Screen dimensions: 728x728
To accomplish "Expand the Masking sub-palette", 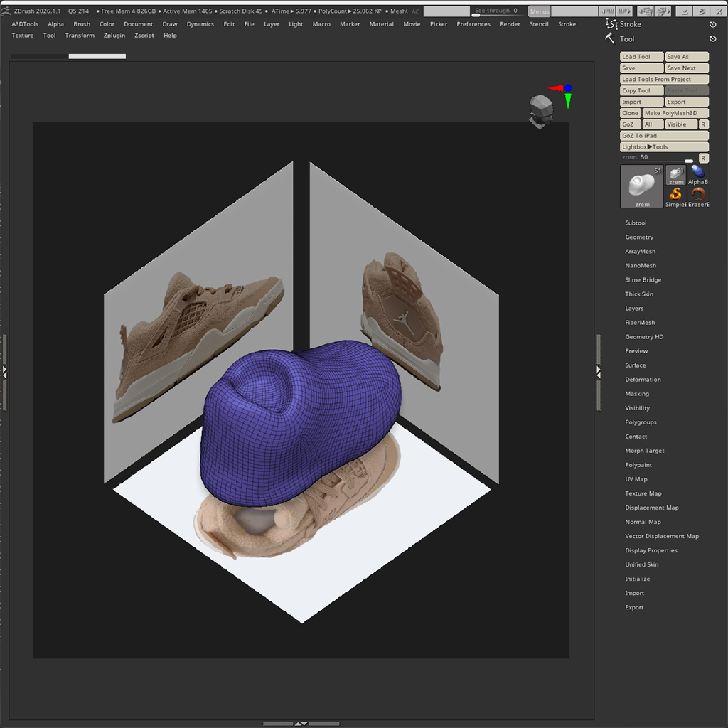I will point(636,394).
